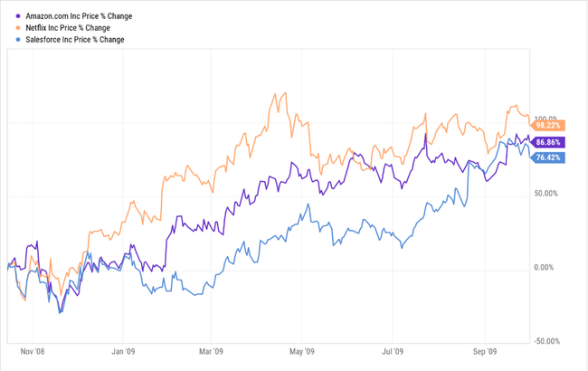The image size is (588, 371).
Task: Pick the Jul '09 x-axis date
Action: [x=393, y=351]
